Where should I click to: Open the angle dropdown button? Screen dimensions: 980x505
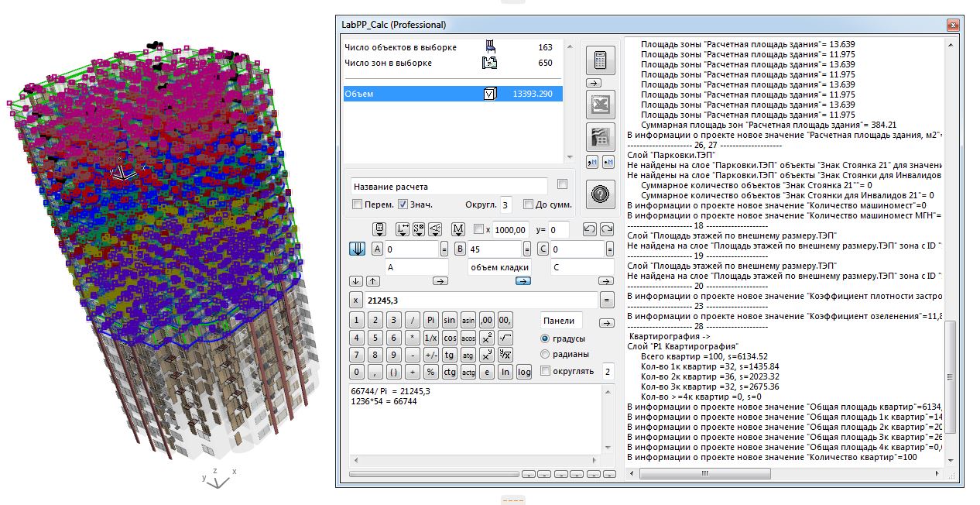435,229
